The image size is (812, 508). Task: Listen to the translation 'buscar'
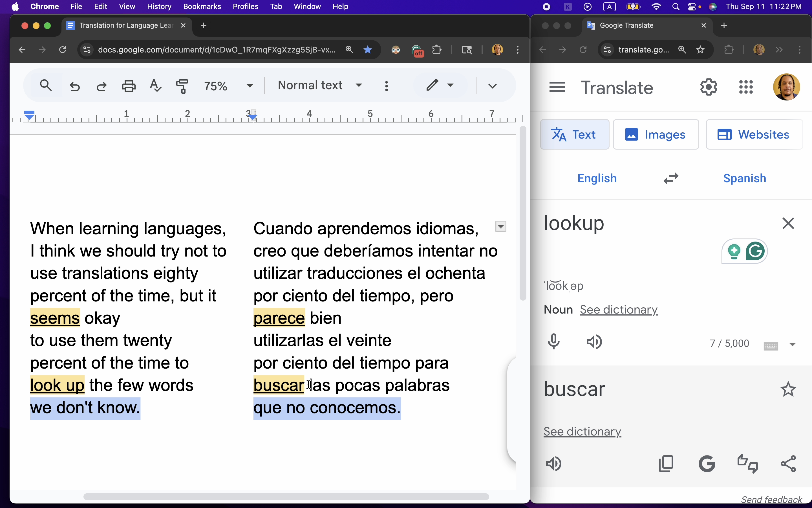click(554, 464)
